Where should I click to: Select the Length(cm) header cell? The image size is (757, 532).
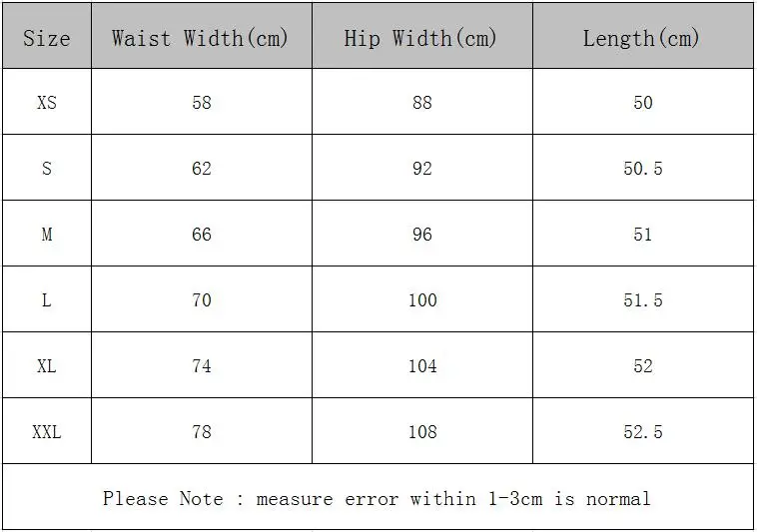pyautogui.click(x=641, y=39)
